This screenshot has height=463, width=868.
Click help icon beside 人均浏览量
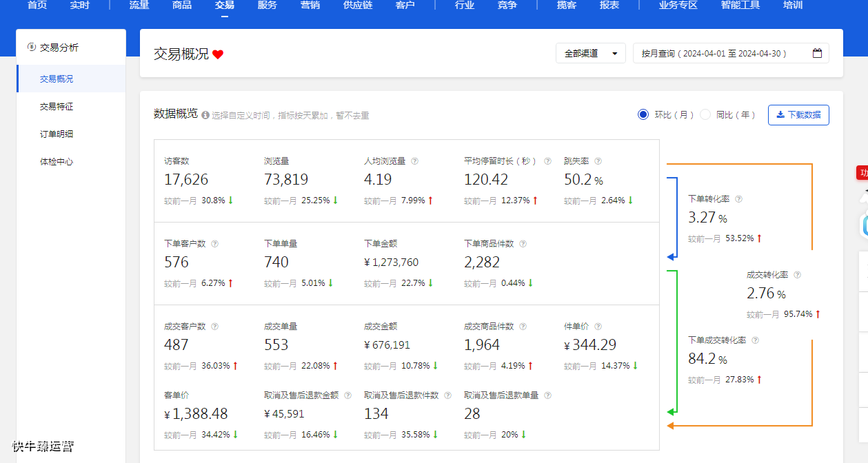pos(414,161)
